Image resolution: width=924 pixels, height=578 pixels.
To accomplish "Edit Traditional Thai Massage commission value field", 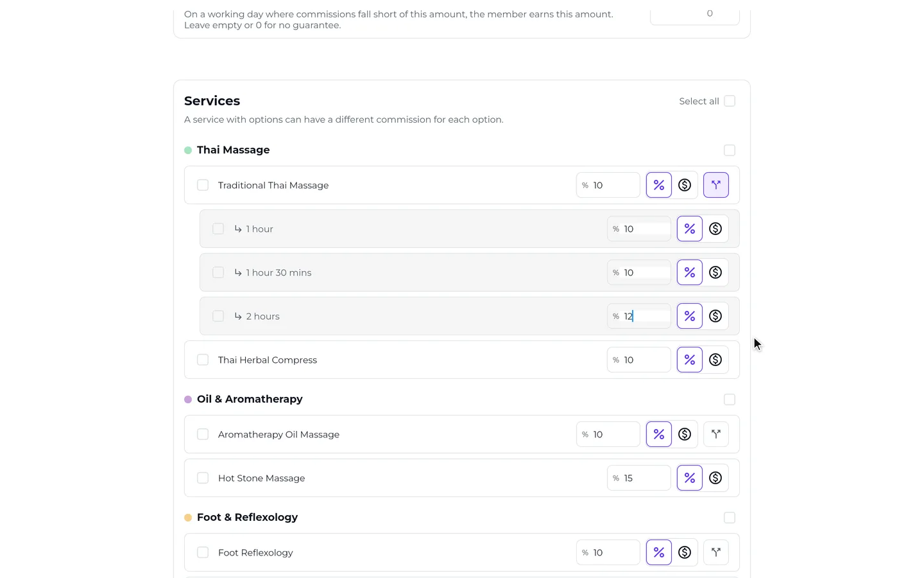I will pyautogui.click(x=608, y=185).
